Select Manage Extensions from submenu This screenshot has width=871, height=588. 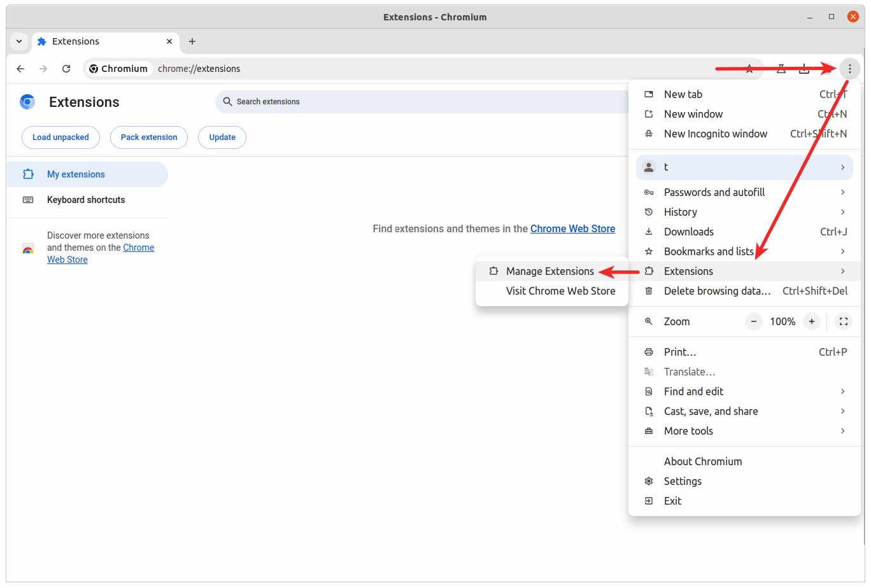[549, 271]
